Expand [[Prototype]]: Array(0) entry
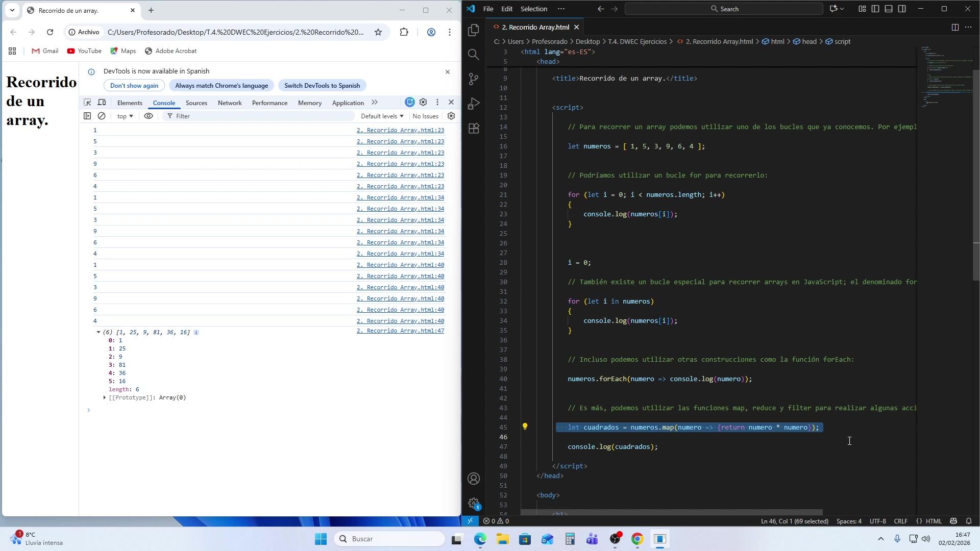980x551 pixels. pyautogui.click(x=105, y=397)
